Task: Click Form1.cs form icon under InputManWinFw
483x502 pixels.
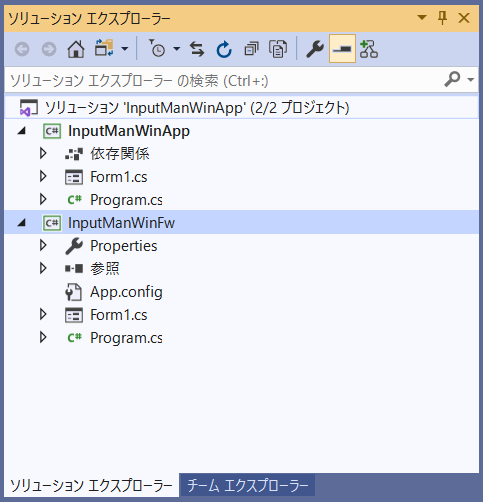Action: [x=74, y=315]
